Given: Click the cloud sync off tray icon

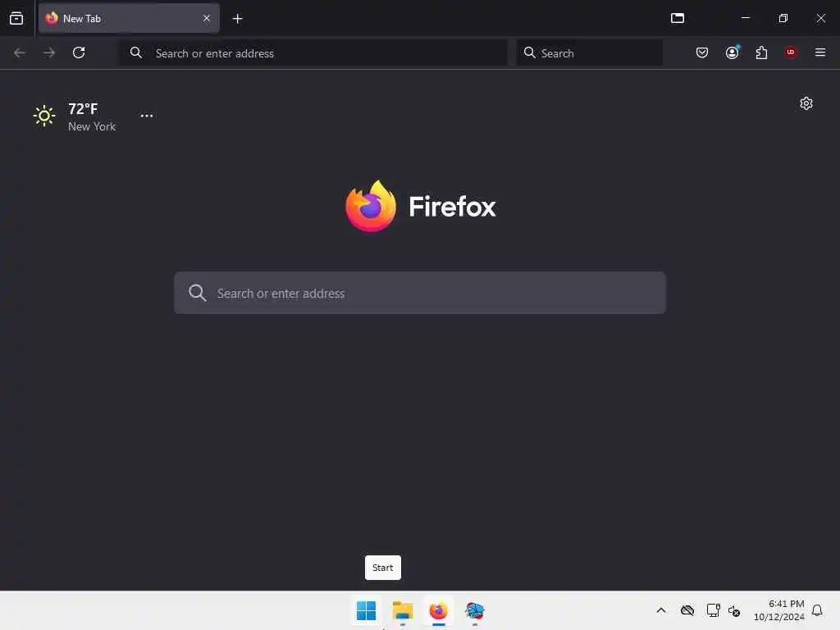Looking at the screenshot, I should pyautogui.click(x=687, y=610).
